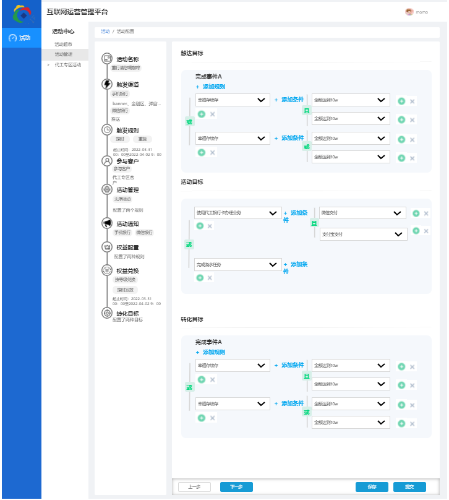The image size is (449, 500).
Task: Toggle green and/or switch left of bottom 转化目标 rules
Action: pyautogui.click(x=189, y=387)
